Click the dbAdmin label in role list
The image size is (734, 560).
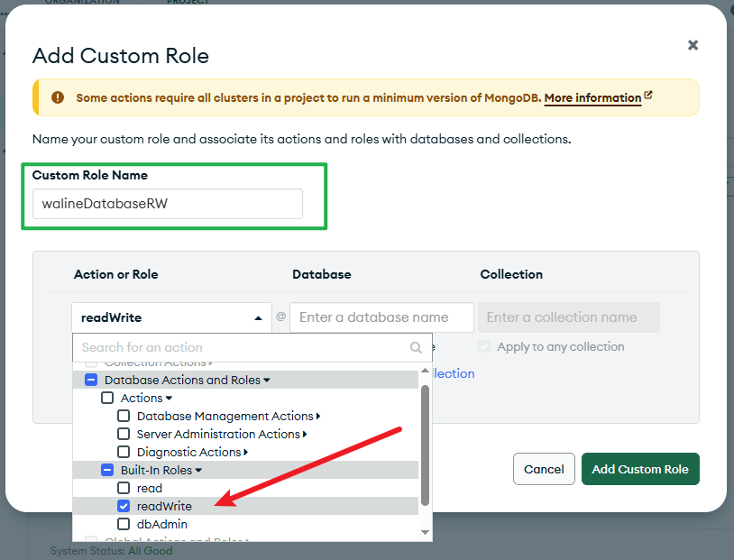(x=162, y=525)
